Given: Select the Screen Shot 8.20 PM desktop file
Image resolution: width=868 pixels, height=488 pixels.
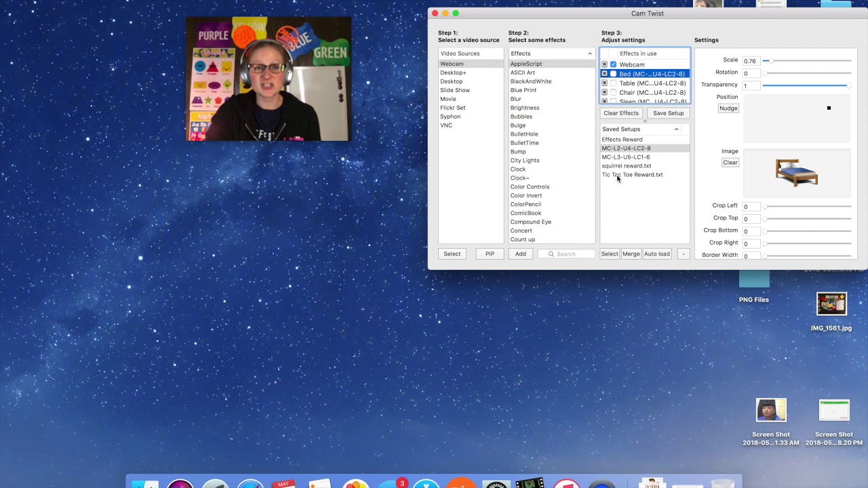Looking at the screenshot, I should [x=834, y=422].
